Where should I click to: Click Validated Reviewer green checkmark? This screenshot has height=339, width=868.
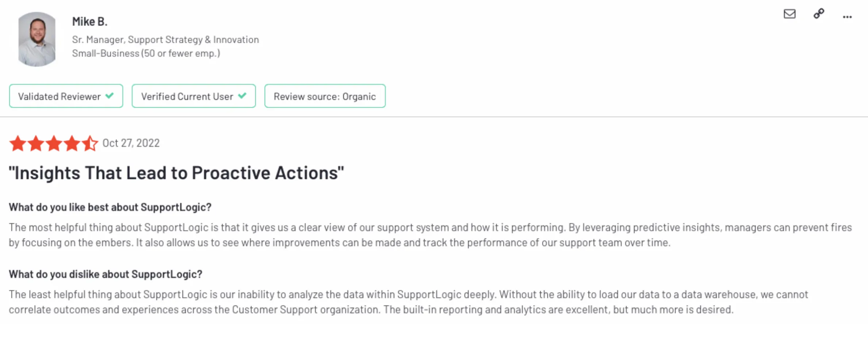tap(110, 96)
